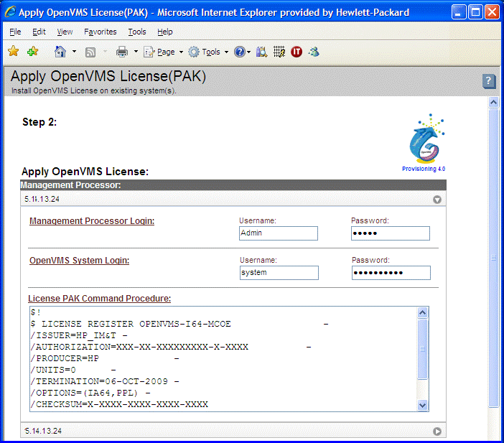Open the Help menu in menu bar
The height and width of the screenshot is (443, 504).
[165, 32]
